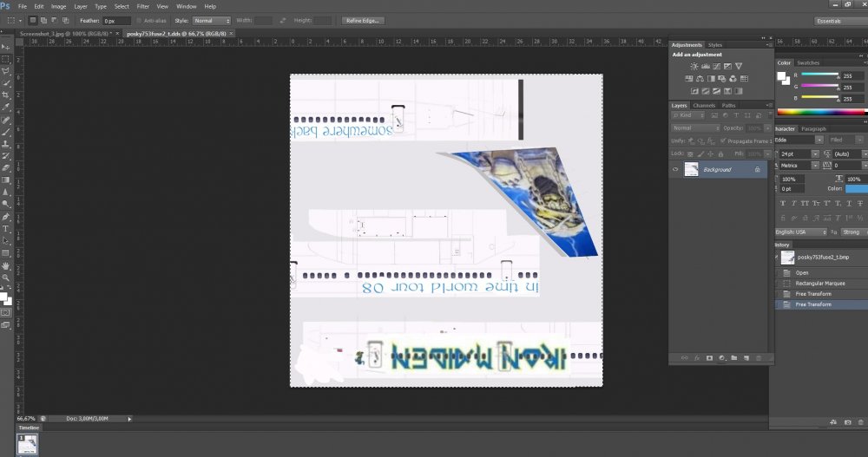868x457 pixels.
Task: Toggle Lock transparent pixels in Layers
Action: [690, 153]
